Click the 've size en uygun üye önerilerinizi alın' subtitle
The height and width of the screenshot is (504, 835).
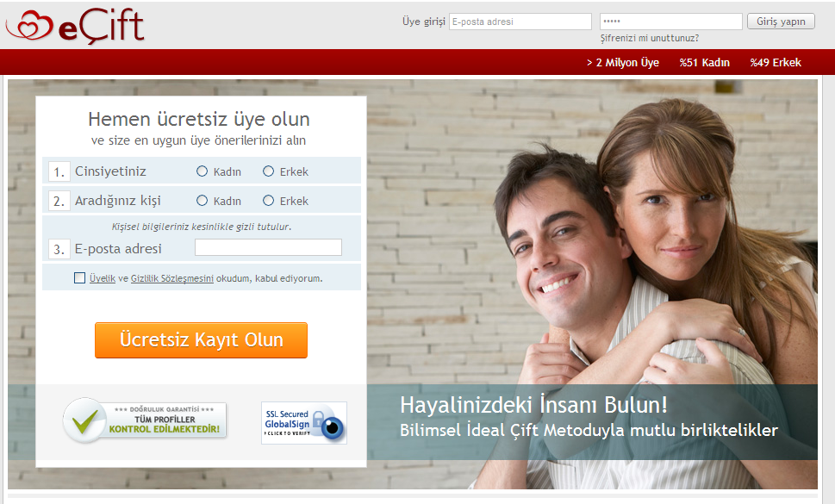pyautogui.click(x=199, y=140)
